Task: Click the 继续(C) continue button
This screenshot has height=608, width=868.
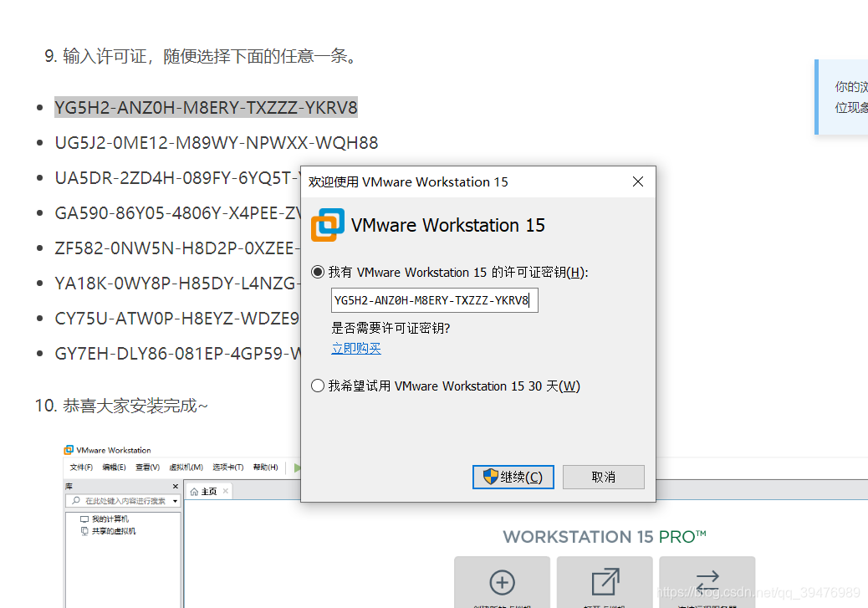Action: tap(513, 477)
